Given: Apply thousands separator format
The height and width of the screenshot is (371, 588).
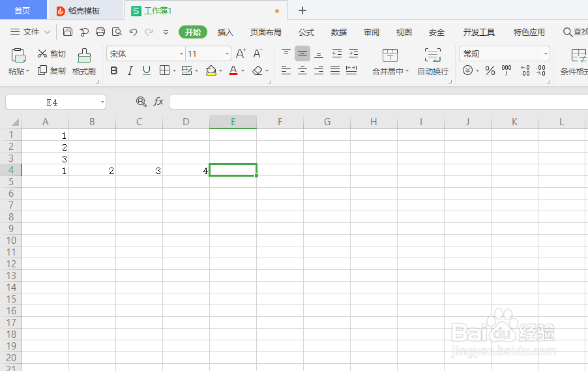Looking at the screenshot, I should coord(507,70).
